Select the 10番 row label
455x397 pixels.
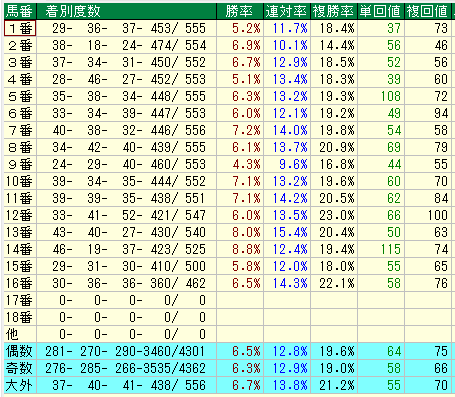click(x=20, y=181)
